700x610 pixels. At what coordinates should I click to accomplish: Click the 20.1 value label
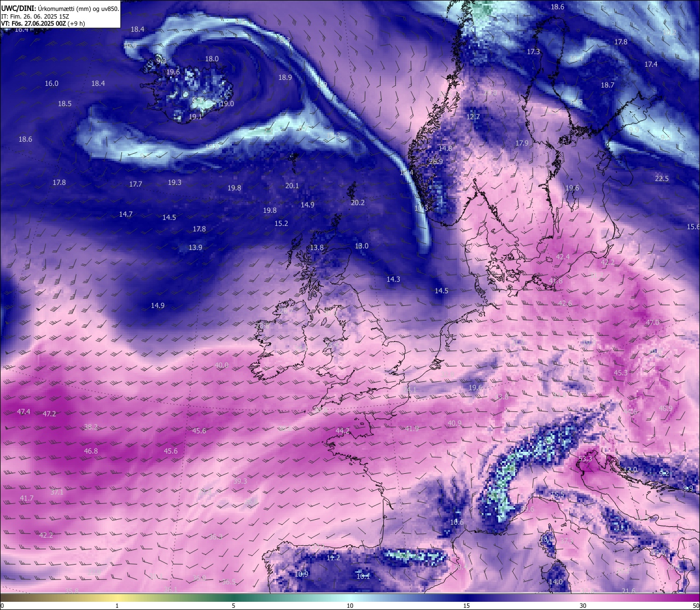coord(292,186)
